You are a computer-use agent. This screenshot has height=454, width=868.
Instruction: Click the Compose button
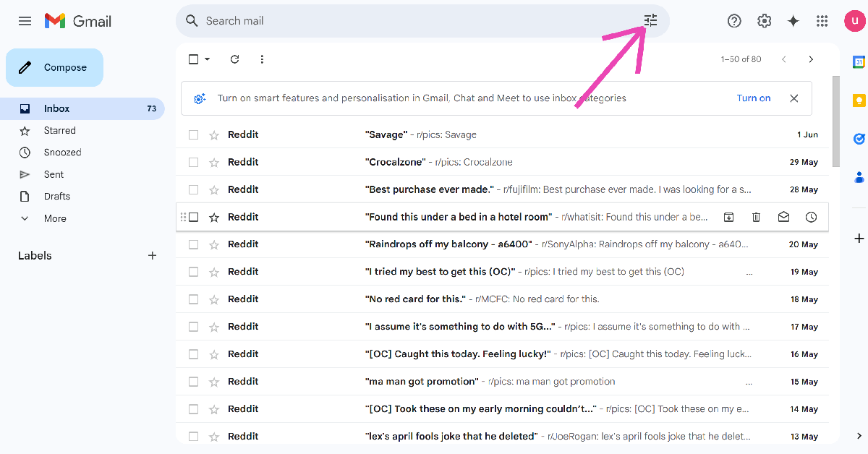(x=55, y=67)
